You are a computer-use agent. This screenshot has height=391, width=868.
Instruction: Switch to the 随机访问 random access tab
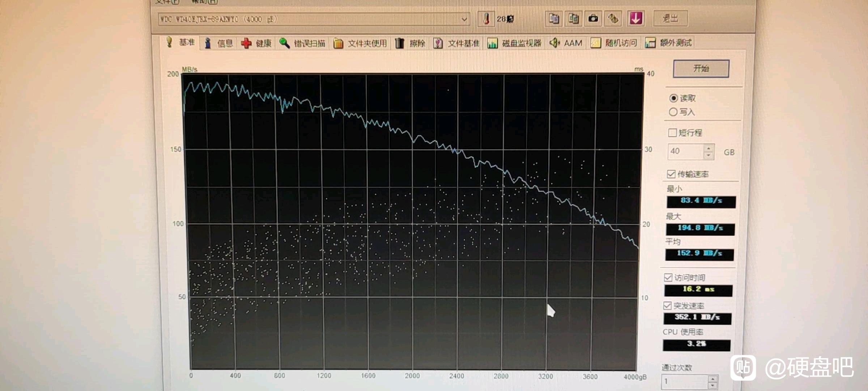click(614, 43)
